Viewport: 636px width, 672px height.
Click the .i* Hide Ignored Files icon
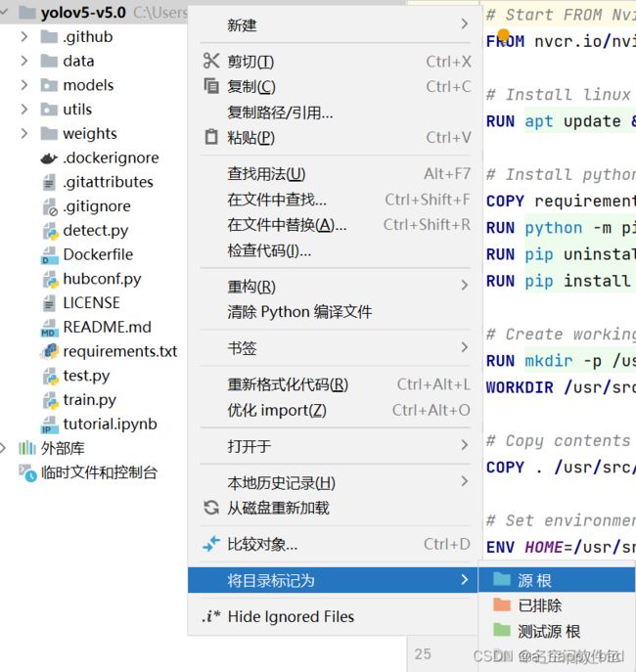(x=211, y=616)
